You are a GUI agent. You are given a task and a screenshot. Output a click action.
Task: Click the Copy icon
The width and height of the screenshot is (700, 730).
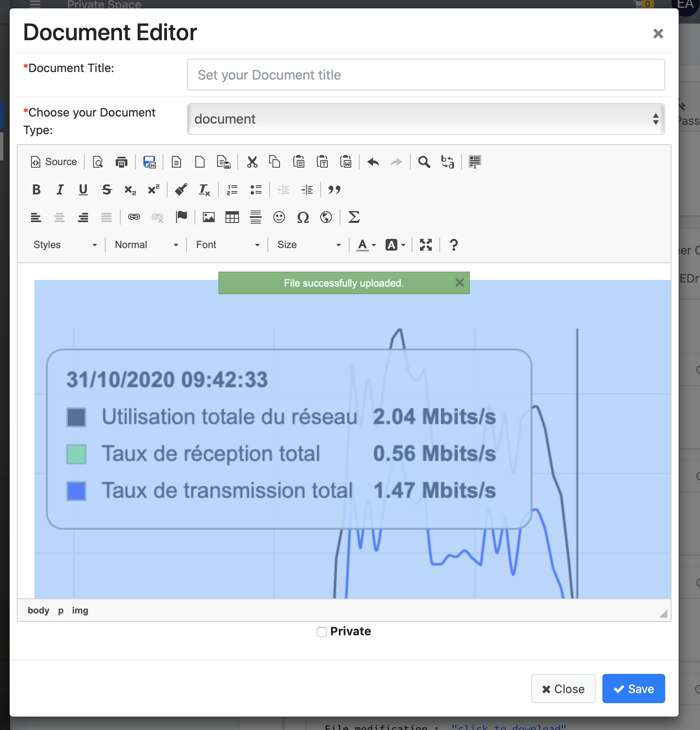click(x=275, y=162)
